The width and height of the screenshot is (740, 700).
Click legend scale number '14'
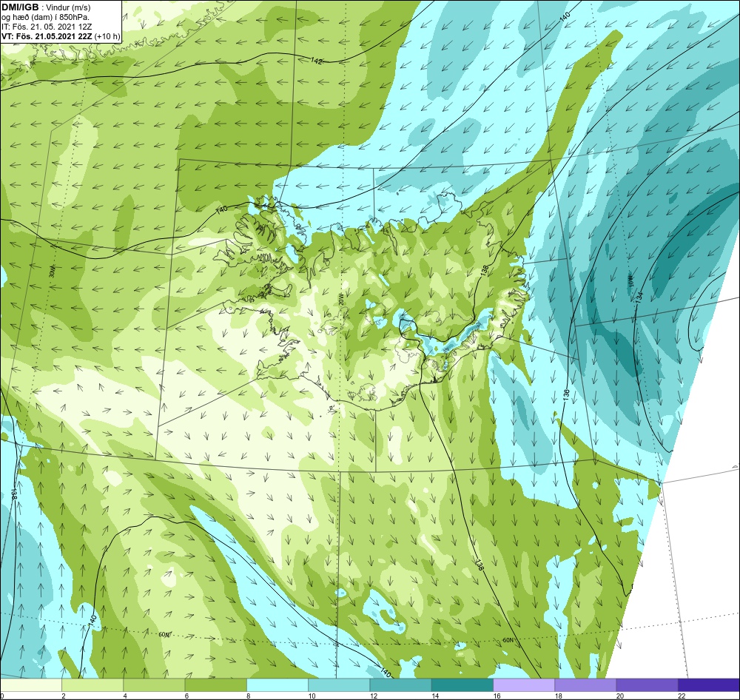coord(434,696)
